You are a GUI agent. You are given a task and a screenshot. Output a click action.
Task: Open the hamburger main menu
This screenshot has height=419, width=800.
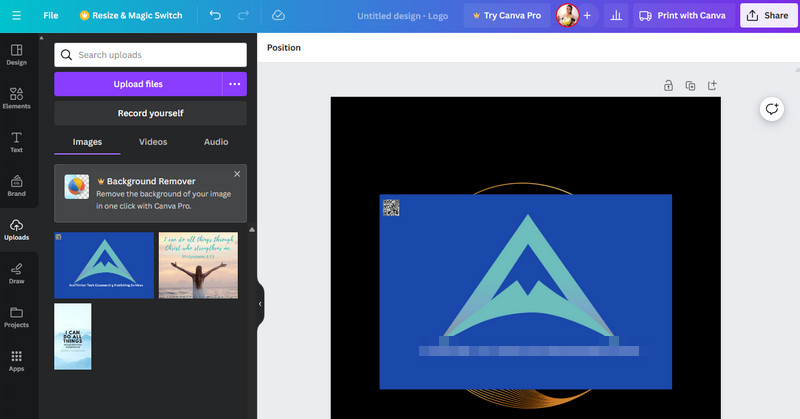pos(16,16)
